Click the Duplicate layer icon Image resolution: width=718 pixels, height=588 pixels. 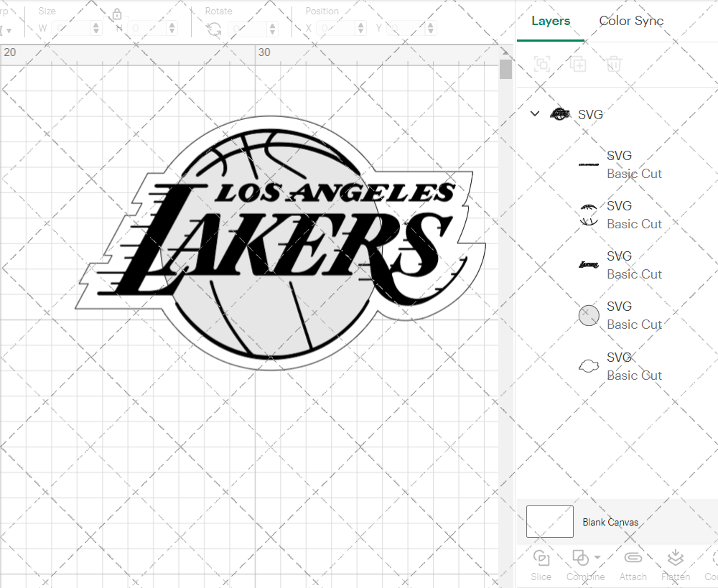(x=578, y=64)
